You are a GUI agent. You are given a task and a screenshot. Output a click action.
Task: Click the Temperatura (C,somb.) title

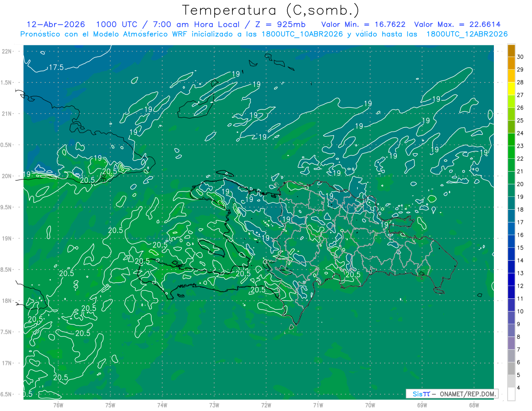tap(271, 10)
